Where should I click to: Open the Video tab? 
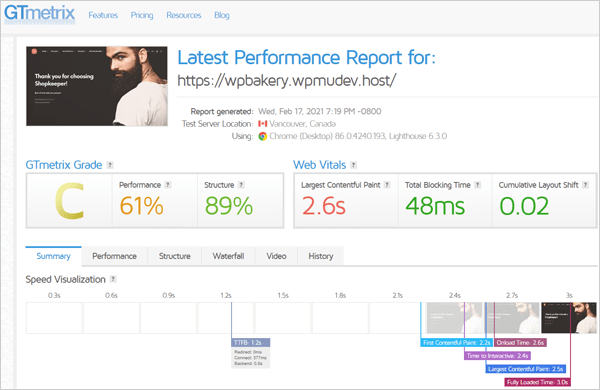click(x=276, y=256)
